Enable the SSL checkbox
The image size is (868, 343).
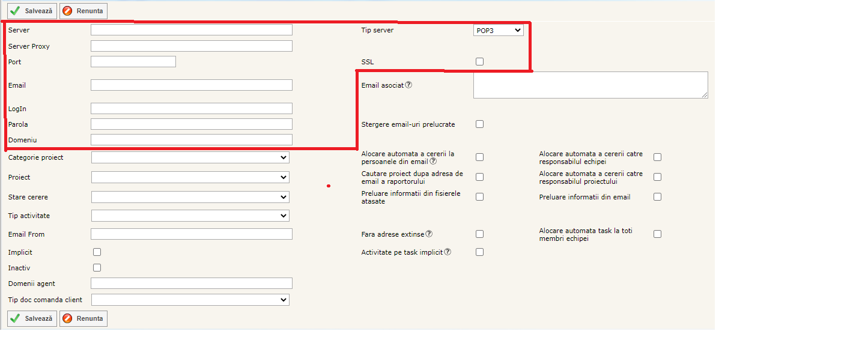coord(479,61)
